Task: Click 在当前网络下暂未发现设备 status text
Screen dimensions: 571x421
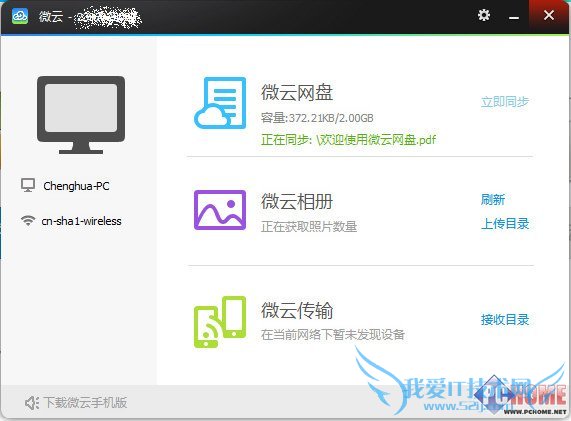Action: 332,334
